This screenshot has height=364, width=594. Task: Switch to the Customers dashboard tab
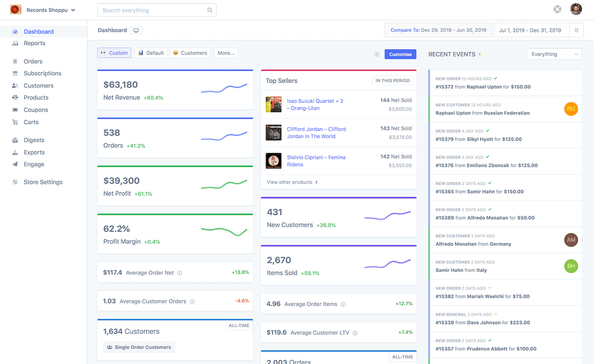(190, 53)
